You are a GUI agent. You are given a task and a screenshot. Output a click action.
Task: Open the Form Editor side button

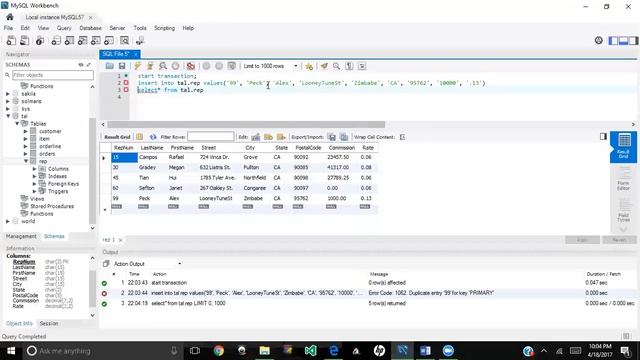623,179
